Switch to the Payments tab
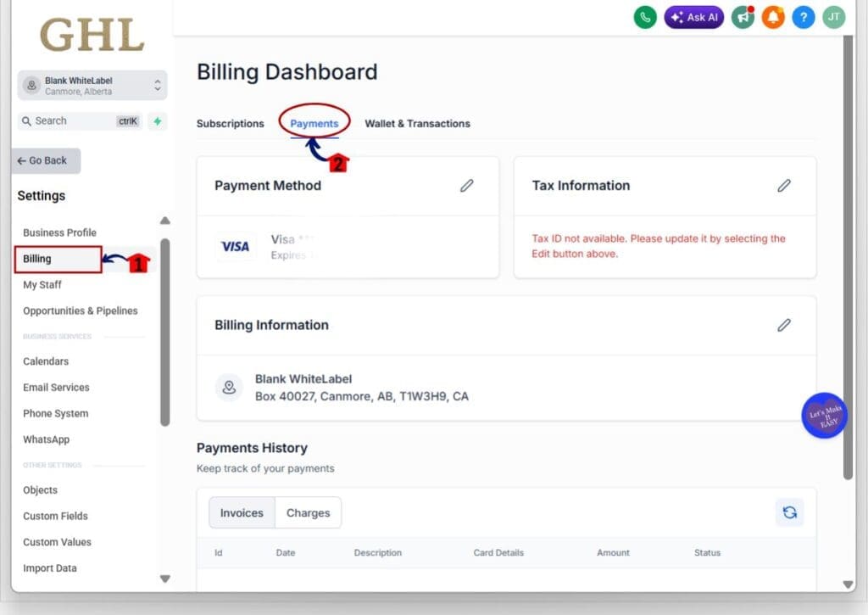This screenshot has width=868, height=615. tap(314, 124)
